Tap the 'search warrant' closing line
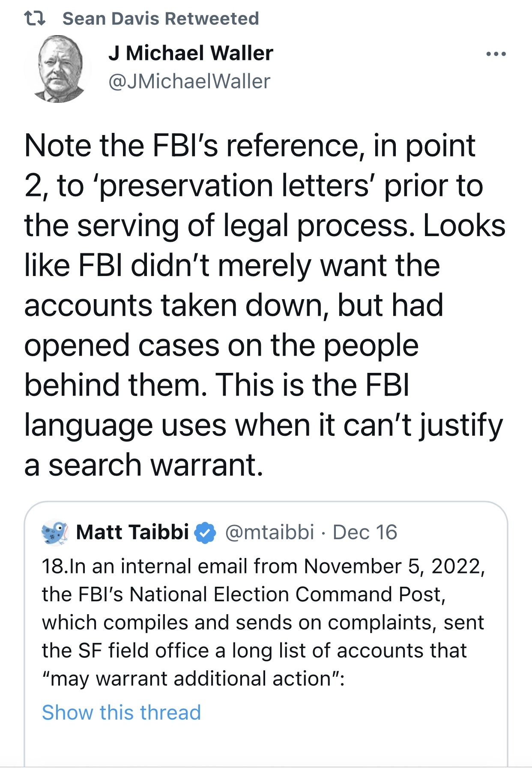 coord(143,465)
